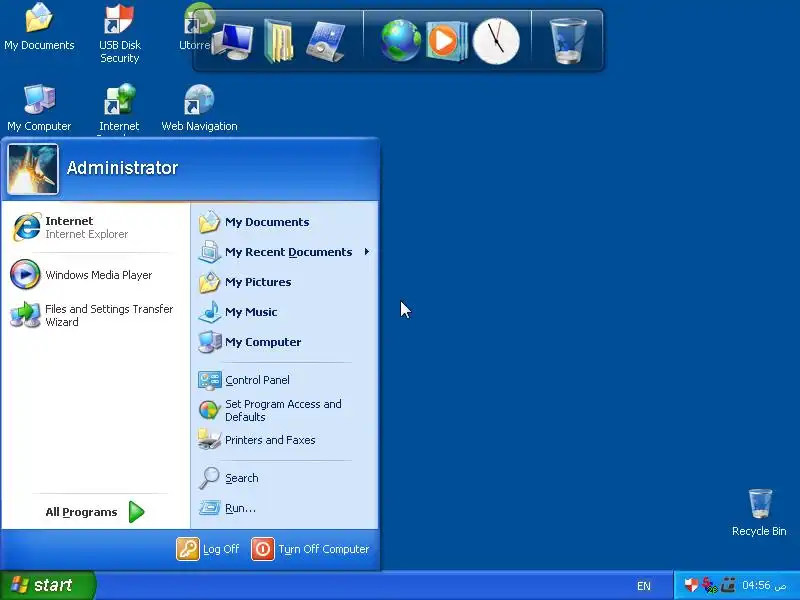800x600 pixels.
Task: Launch Internet Explorer from Start menu
Action: pyautogui.click(x=95, y=227)
